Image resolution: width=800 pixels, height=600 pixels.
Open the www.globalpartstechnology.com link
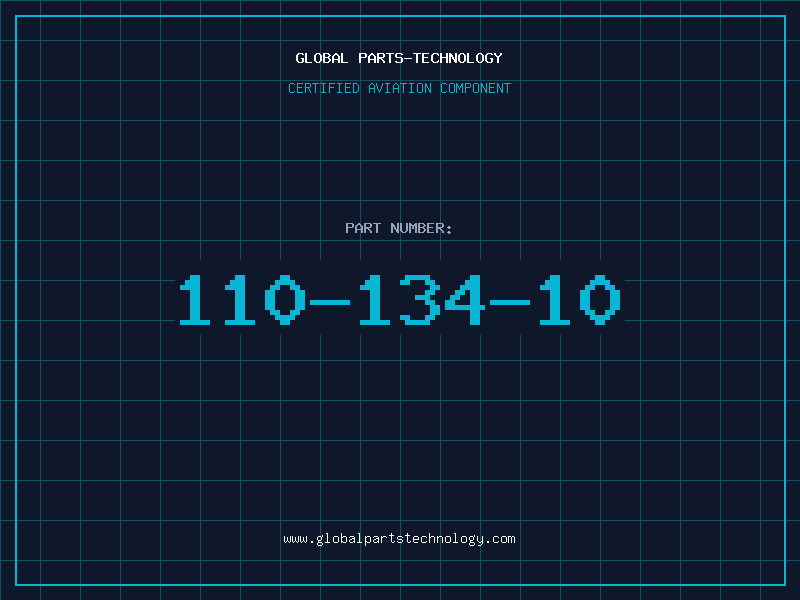click(399, 539)
